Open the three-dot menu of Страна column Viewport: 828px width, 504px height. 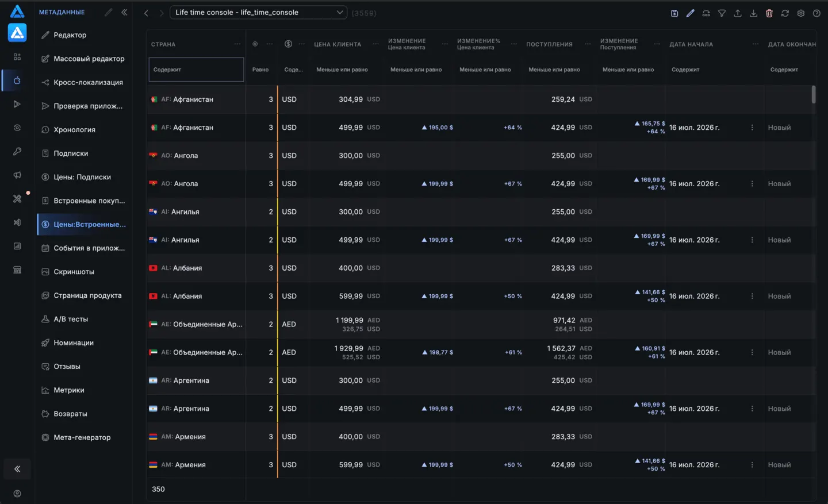(x=237, y=44)
